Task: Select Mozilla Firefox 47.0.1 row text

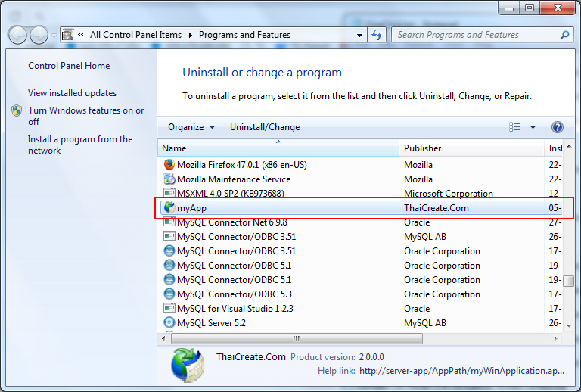Action: pos(242,165)
